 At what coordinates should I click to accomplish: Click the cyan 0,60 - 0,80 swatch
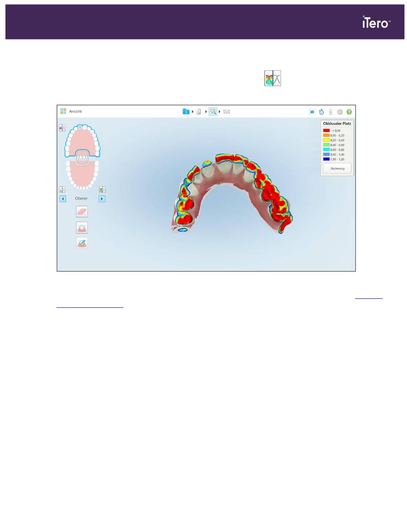point(326,150)
